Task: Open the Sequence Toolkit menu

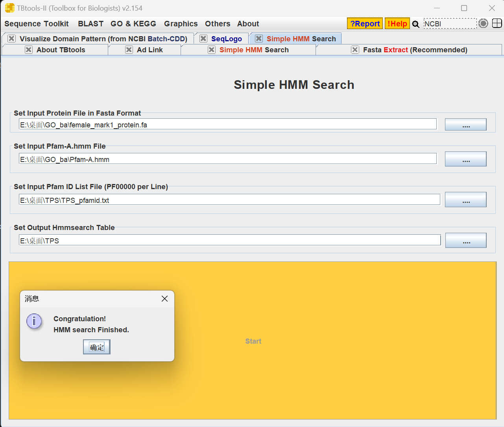Action: point(37,24)
